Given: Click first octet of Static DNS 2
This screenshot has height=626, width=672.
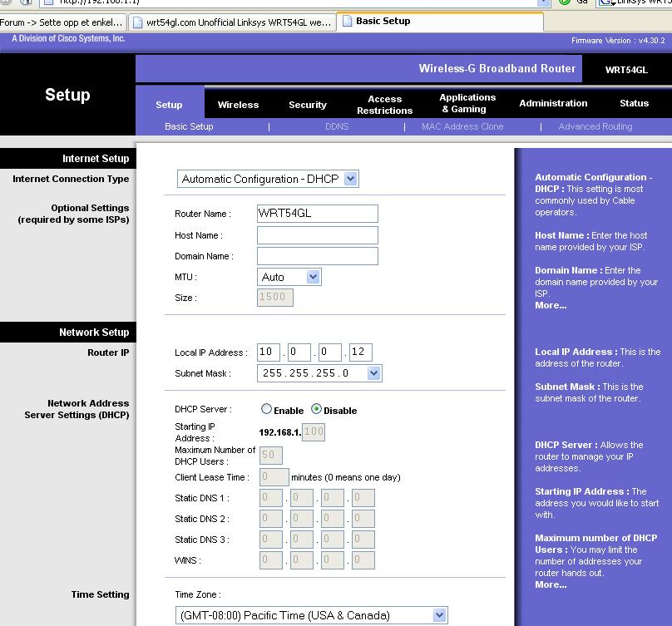Looking at the screenshot, I should tap(271, 519).
